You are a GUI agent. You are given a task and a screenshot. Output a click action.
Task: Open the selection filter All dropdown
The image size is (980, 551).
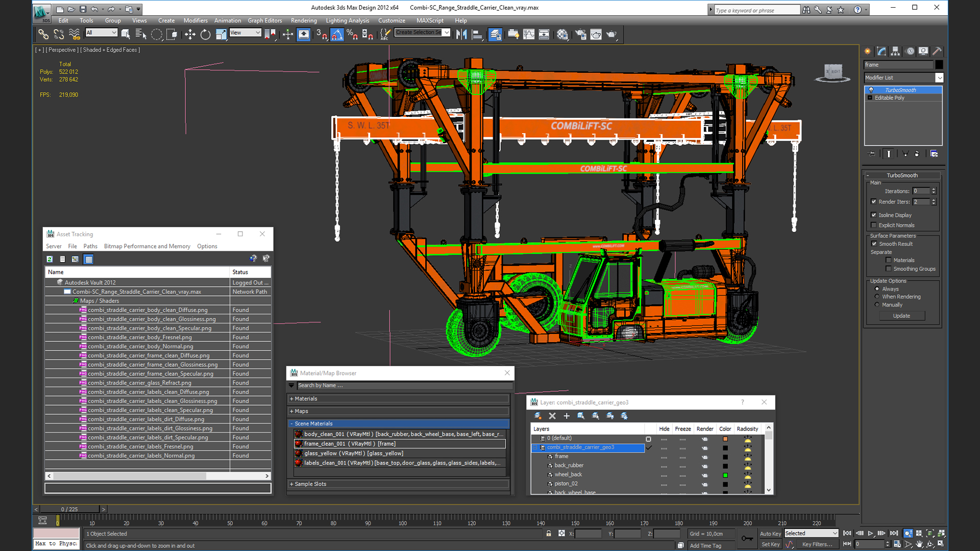tap(102, 33)
